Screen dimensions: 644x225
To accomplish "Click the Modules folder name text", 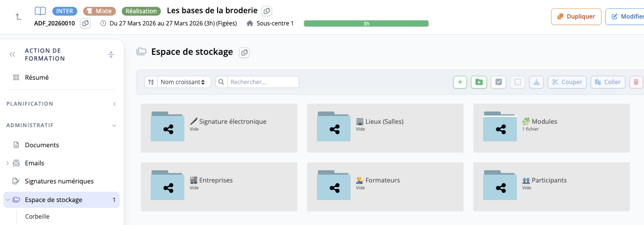I will pyautogui.click(x=544, y=122).
